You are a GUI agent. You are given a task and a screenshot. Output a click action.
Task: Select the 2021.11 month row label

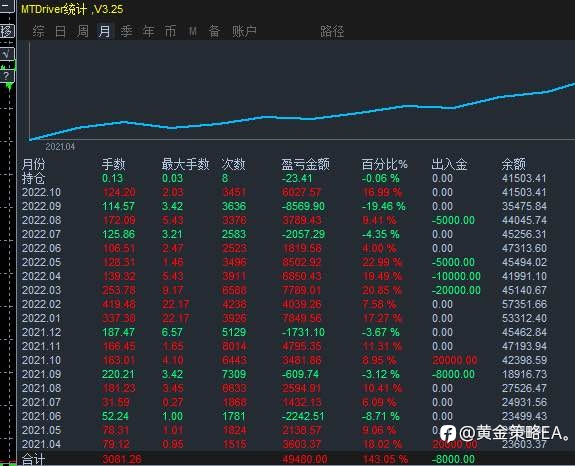[x=41, y=346]
